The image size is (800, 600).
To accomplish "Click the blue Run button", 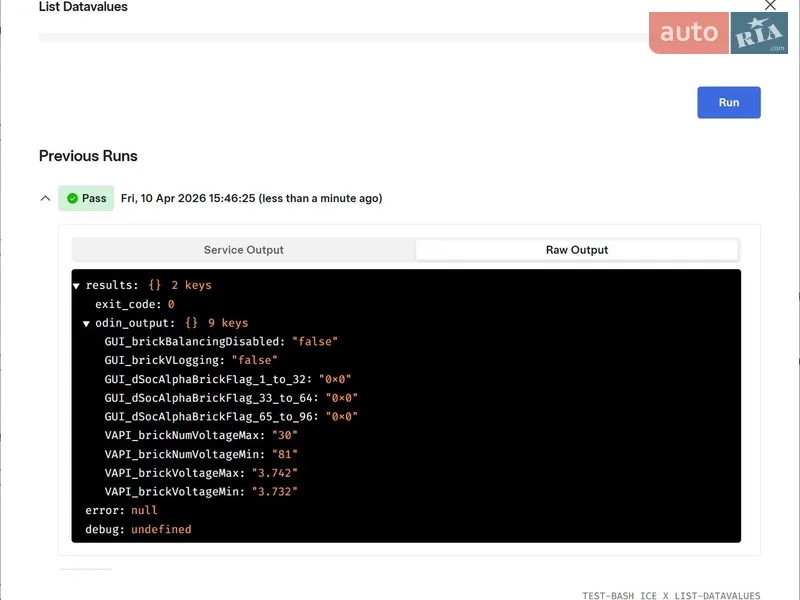I will [728, 103].
